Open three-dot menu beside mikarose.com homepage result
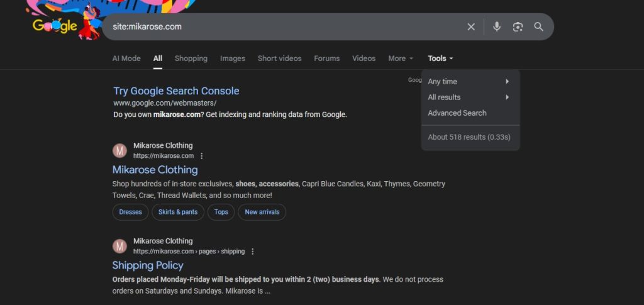This screenshot has height=305, width=644. pyautogui.click(x=202, y=156)
